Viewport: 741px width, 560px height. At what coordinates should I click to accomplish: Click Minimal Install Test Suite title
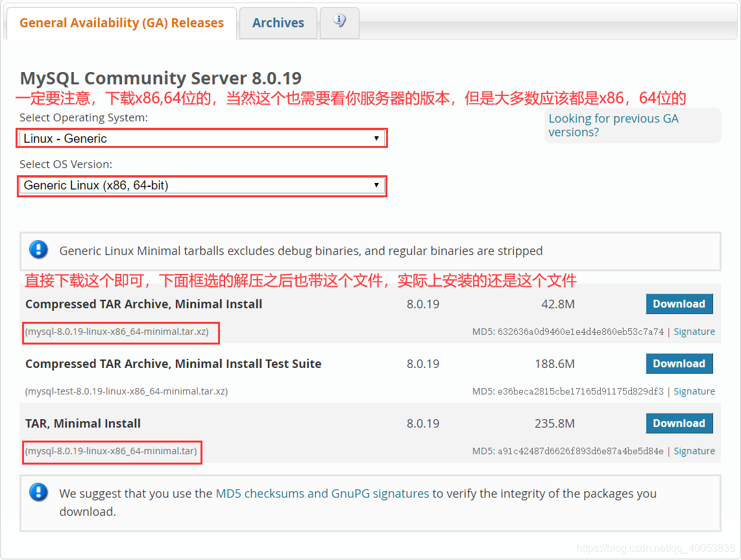[173, 363]
